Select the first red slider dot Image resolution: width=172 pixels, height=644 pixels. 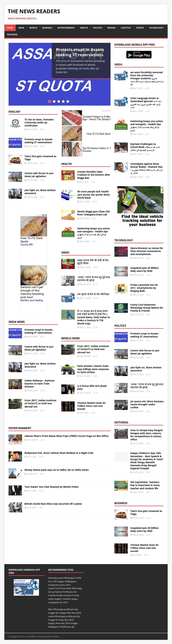point(50,102)
